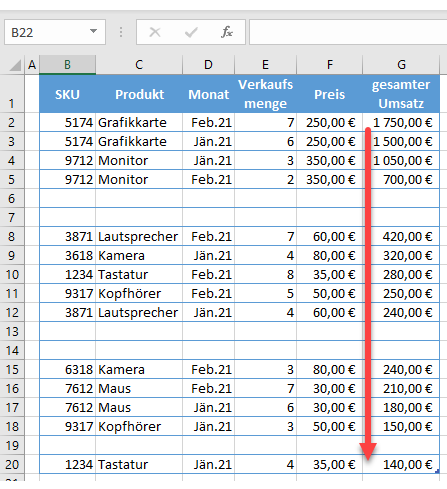This screenshot has height=489, width=447.
Task: Click the cell with 1 750,00 €
Action: [x=401, y=122]
